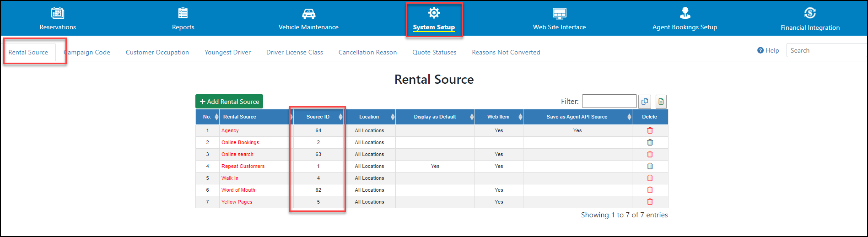The height and width of the screenshot is (237, 868).
Task: Open the Online Bookings link
Action: [x=240, y=142]
